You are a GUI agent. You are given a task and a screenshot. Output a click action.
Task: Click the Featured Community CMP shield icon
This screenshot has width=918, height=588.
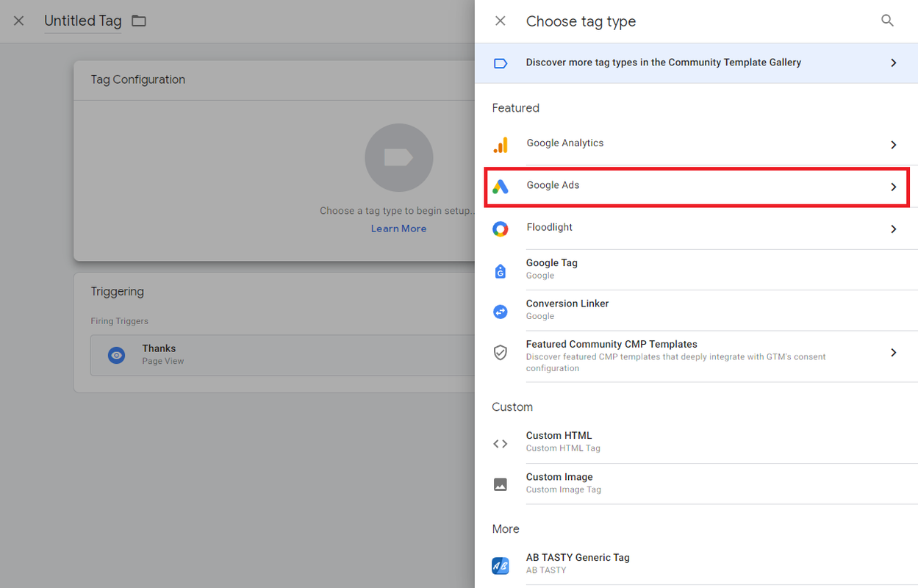click(501, 353)
